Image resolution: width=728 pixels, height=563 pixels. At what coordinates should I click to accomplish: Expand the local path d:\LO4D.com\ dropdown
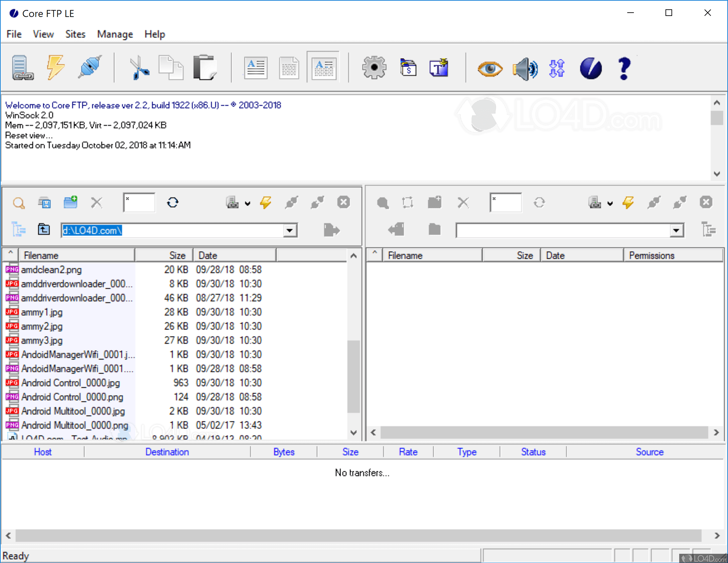pyautogui.click(x=290, y=231)
